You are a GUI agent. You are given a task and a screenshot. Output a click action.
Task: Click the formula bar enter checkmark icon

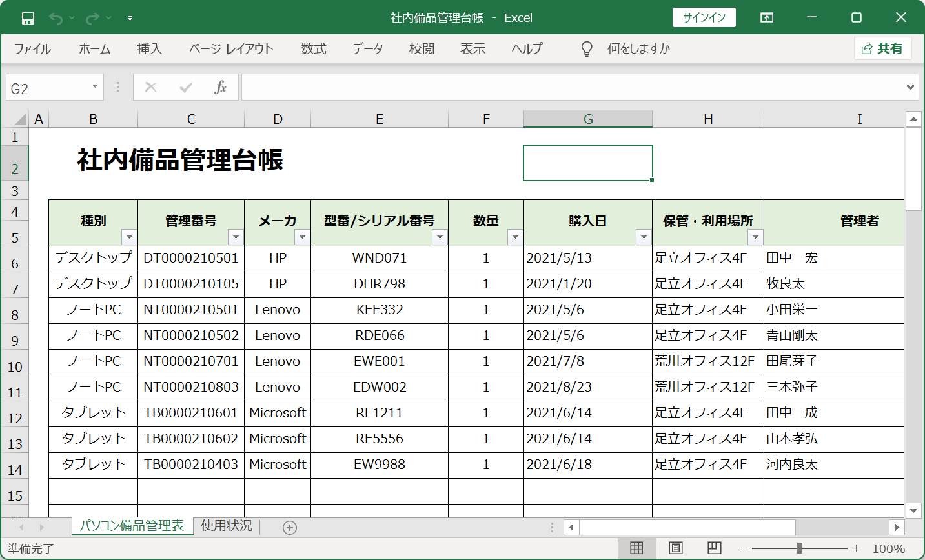pos(186,87)
